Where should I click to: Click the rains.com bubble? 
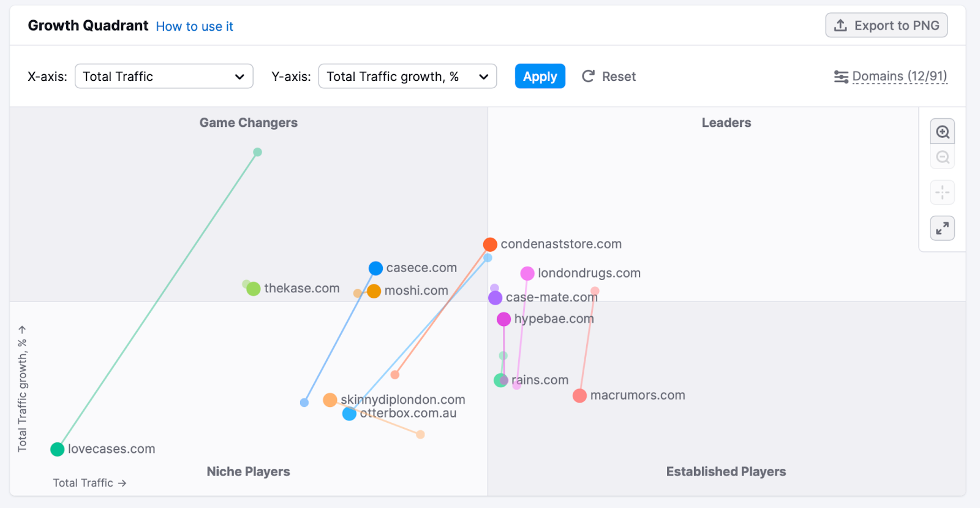500,380
